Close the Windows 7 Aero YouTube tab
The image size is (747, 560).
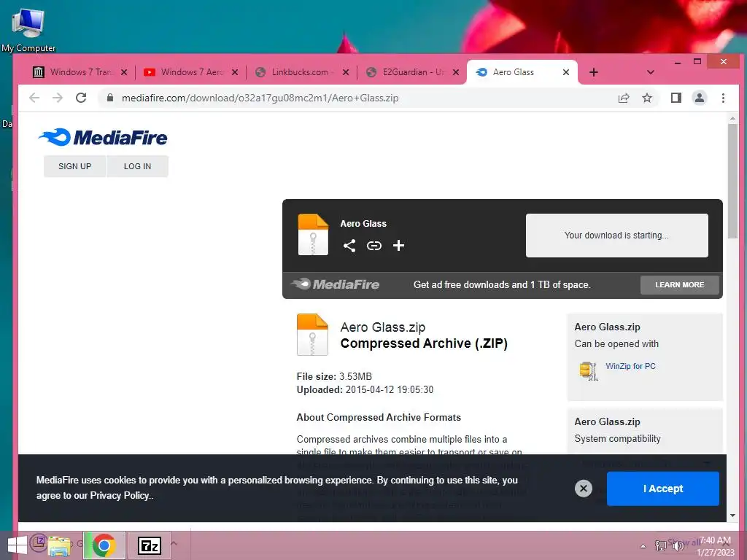[235, 72]
